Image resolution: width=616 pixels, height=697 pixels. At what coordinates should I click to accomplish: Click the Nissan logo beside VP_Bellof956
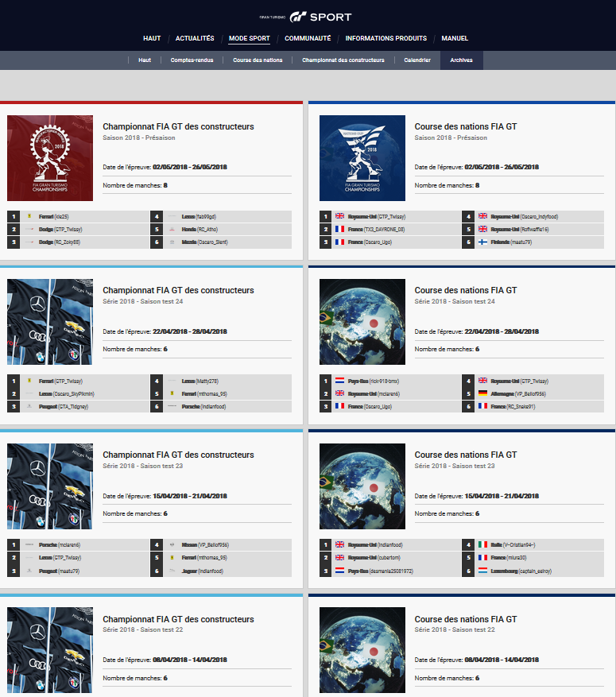point(172,544)
